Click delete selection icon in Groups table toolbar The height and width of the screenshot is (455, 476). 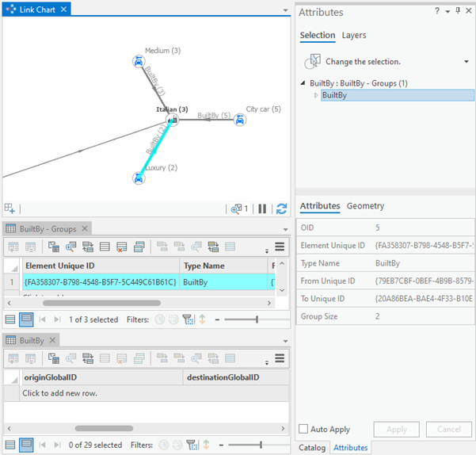[x=122, y=247]
